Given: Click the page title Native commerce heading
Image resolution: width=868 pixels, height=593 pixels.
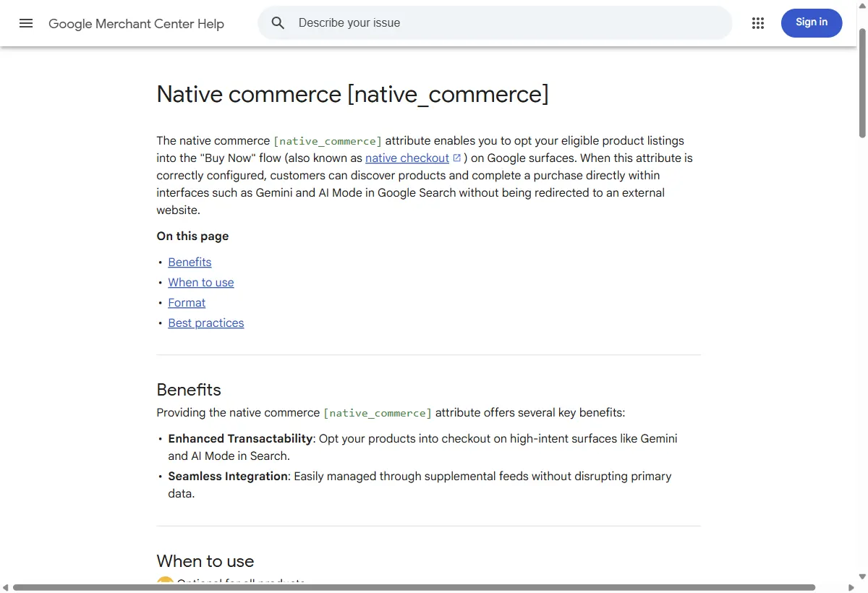Looking at the screenshot, I should click(352, 94).
